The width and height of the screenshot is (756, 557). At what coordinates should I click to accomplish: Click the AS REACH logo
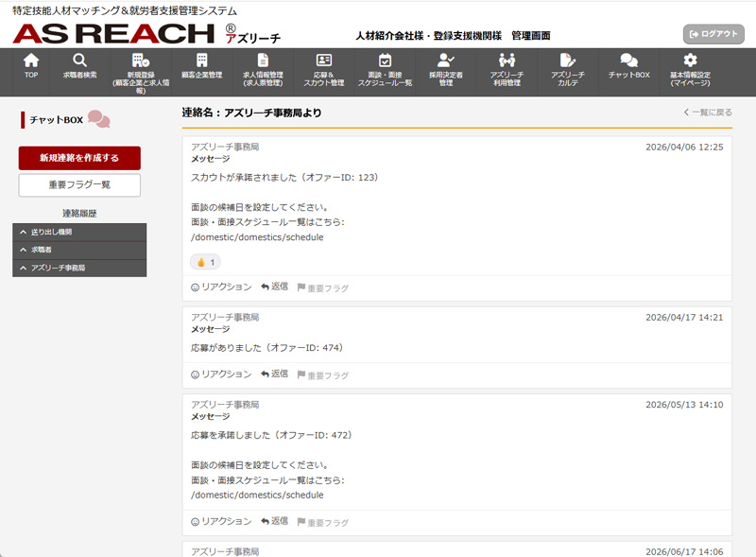(x=146, y=34)
